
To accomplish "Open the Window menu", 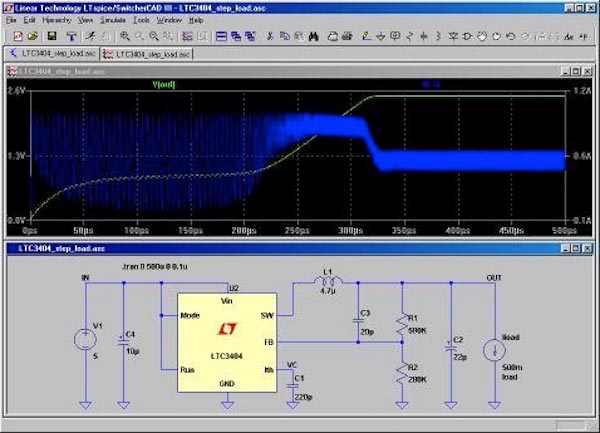I will [x=169, y=20].
